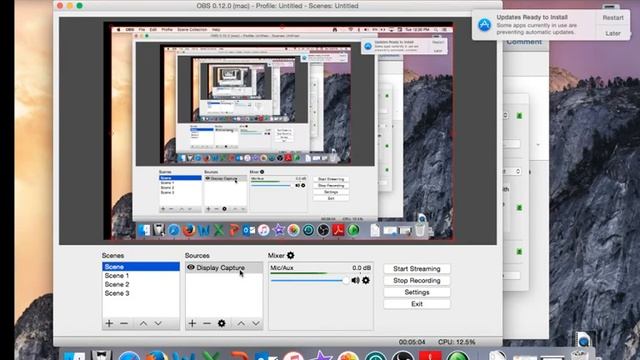Select the Display Capture source row

pos(224,268)
